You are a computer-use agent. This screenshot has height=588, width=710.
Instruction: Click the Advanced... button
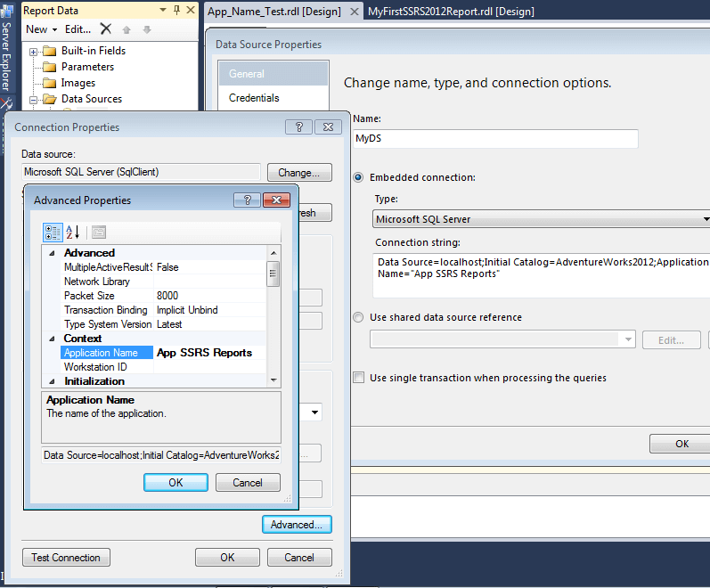point(297,524)
